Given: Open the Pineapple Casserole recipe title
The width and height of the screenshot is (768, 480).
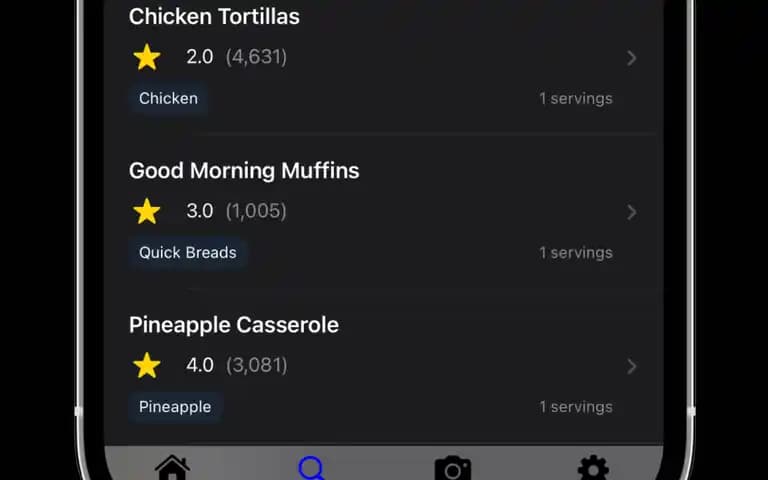Looking at the screenshot, I should [x=234, y=325].
